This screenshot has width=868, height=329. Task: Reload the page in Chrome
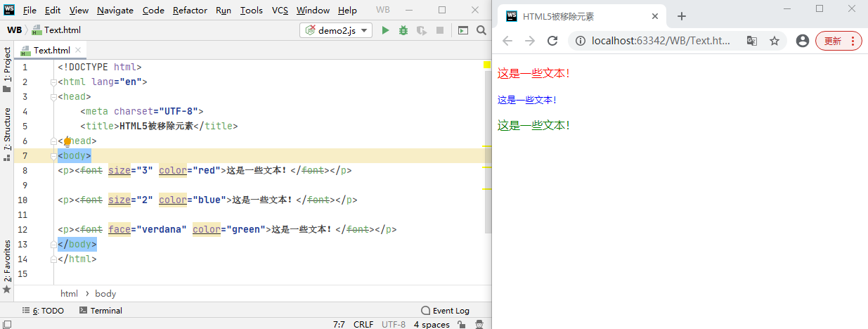coord(552,41)
